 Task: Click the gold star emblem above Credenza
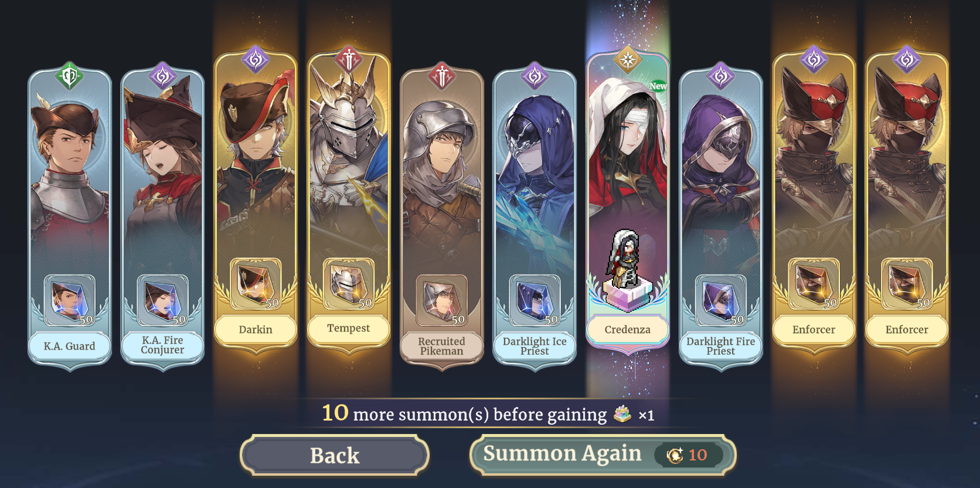[x=628, y=59]
